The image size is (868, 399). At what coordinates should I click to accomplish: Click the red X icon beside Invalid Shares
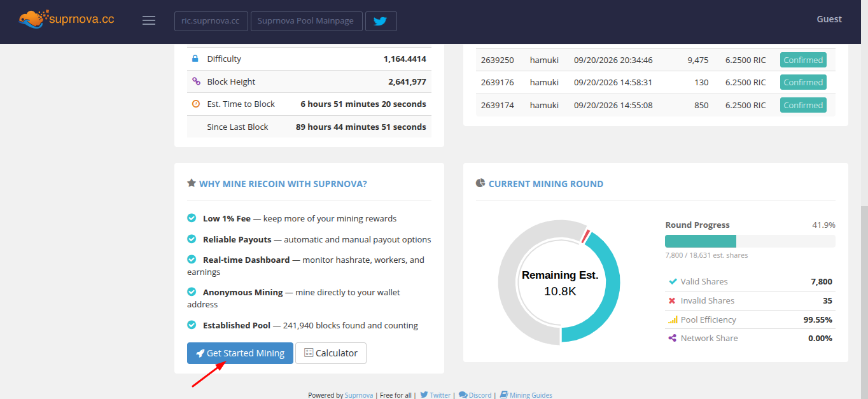672,300
